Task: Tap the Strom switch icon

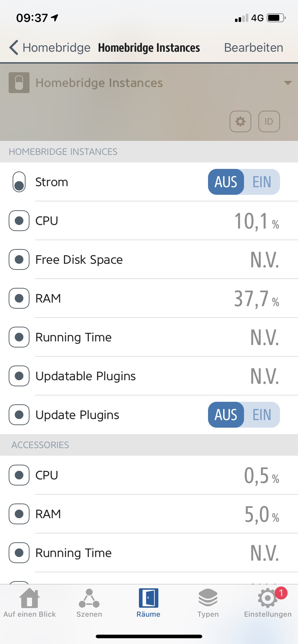Action: 19,182
